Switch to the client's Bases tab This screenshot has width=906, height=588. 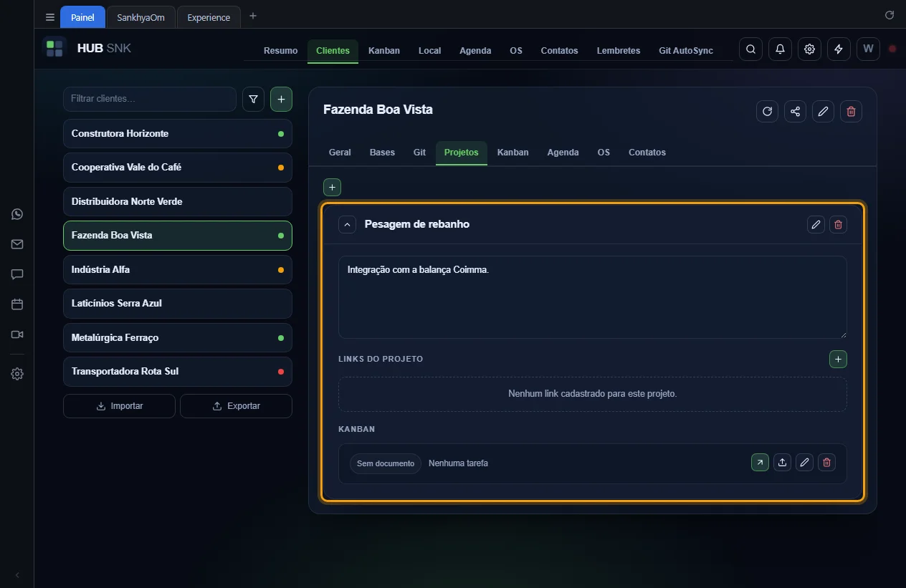[x=382, y=153]
